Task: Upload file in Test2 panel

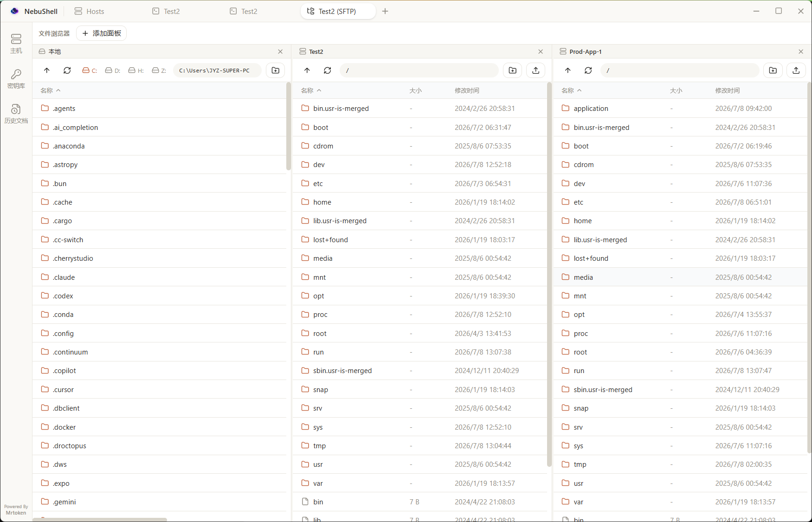Action: pyautogui.click(x=536, y=71)
